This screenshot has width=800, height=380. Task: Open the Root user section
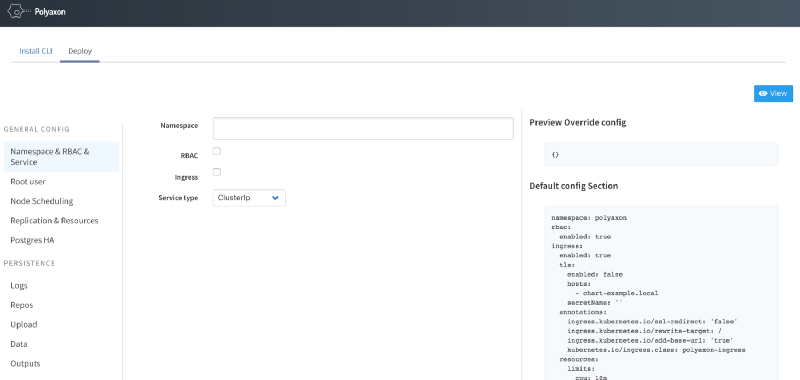[28, 182]
